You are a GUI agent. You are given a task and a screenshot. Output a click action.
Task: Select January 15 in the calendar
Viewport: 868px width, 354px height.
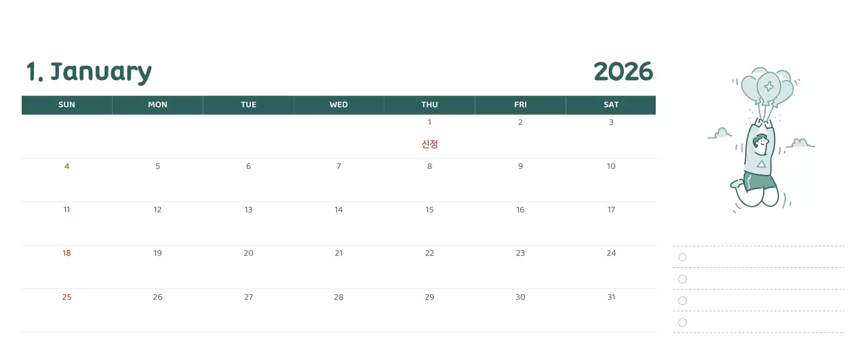click(x=429, y=210)
